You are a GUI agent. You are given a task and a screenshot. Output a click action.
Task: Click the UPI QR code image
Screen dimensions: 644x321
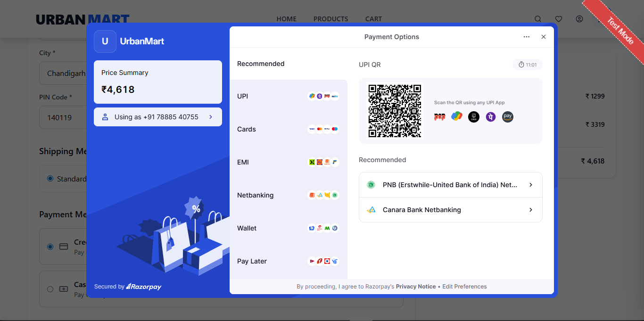pyautogui.click(x=395, y=111)
